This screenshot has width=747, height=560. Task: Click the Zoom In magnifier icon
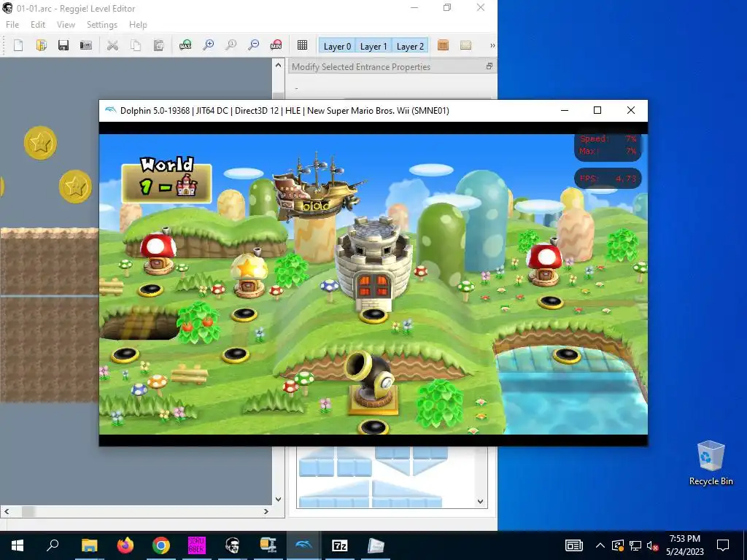(x=208, y=45)
